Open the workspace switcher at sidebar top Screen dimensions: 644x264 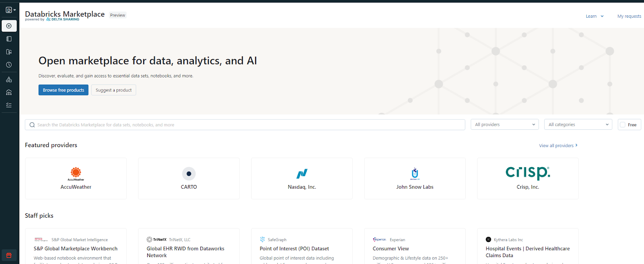pyautogui.click(x=10, y=10)
